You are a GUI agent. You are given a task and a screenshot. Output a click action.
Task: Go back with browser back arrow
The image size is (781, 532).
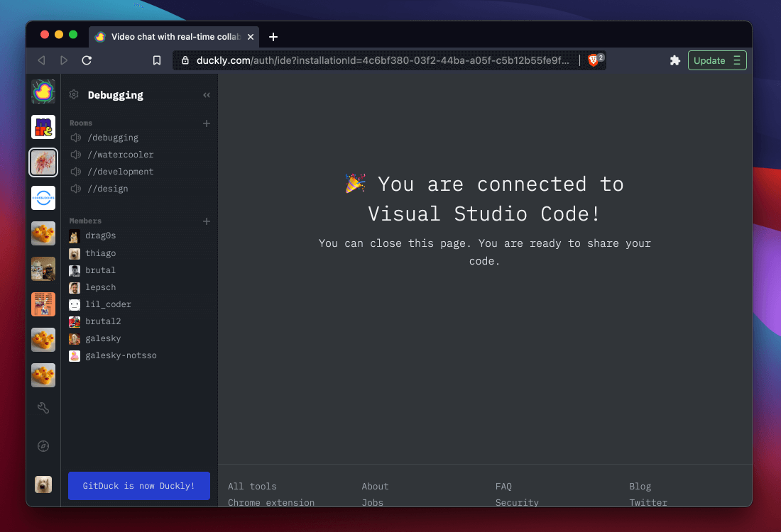pyautogui.click(x=41, y=60)
